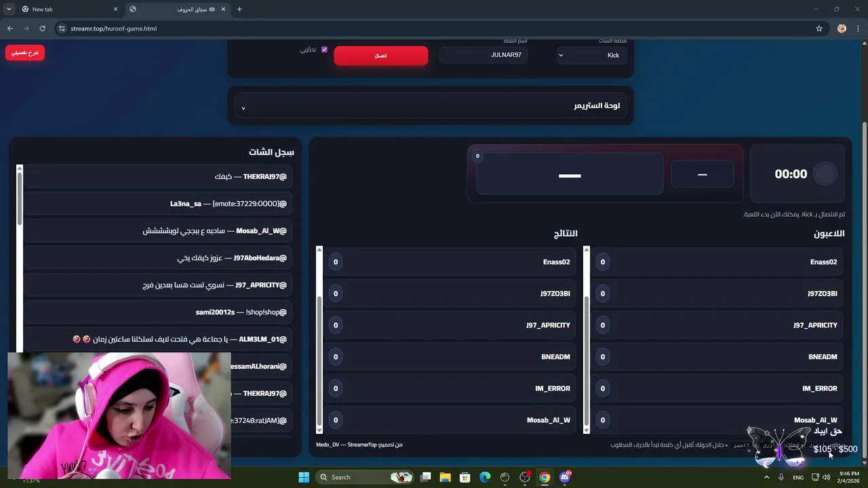Click the red اتصال connect button
This screenshot has width=868, height=488.
pyautogui.click(x=380, y=56)
